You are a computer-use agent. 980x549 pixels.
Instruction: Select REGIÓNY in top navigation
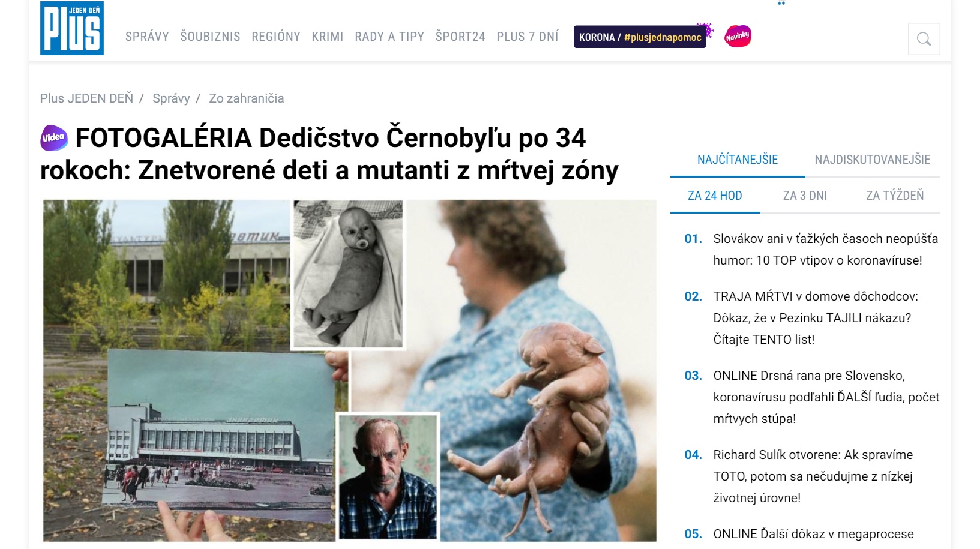pos(276,37)
